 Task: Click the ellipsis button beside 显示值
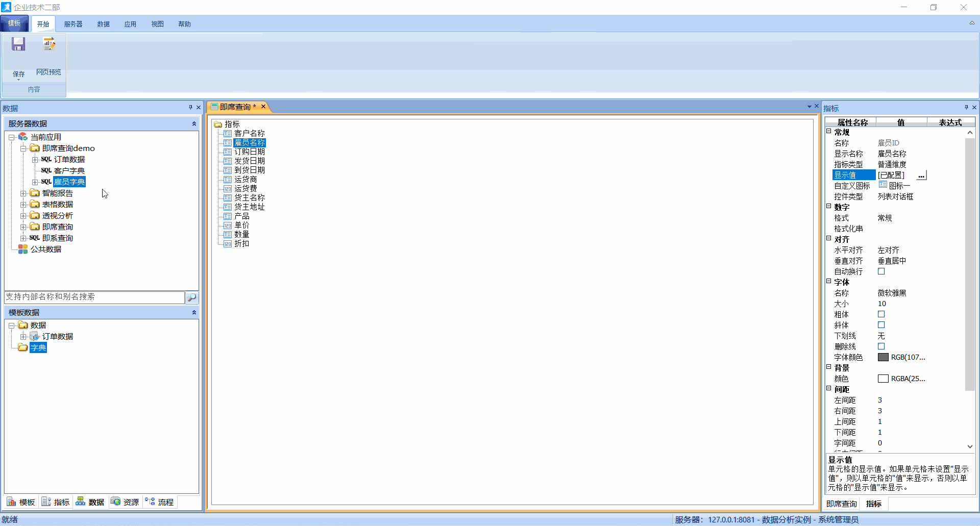click(921, 176)
